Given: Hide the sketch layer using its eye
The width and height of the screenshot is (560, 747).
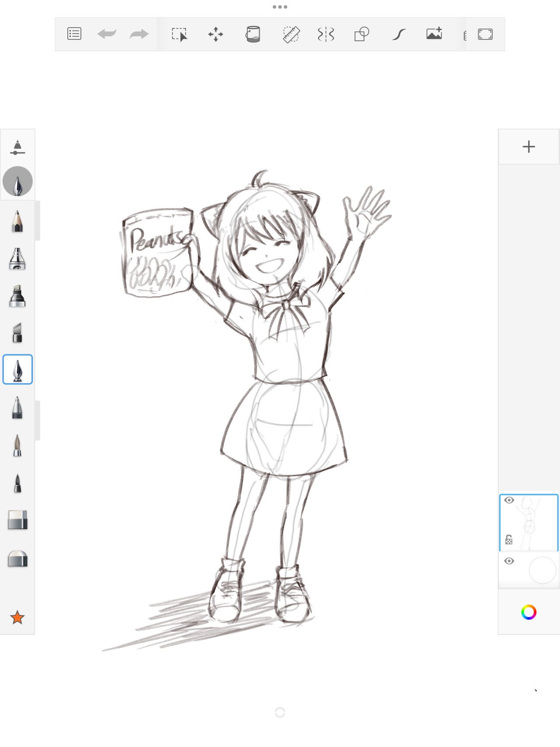Looking at the screenshot, I should 509,500.
